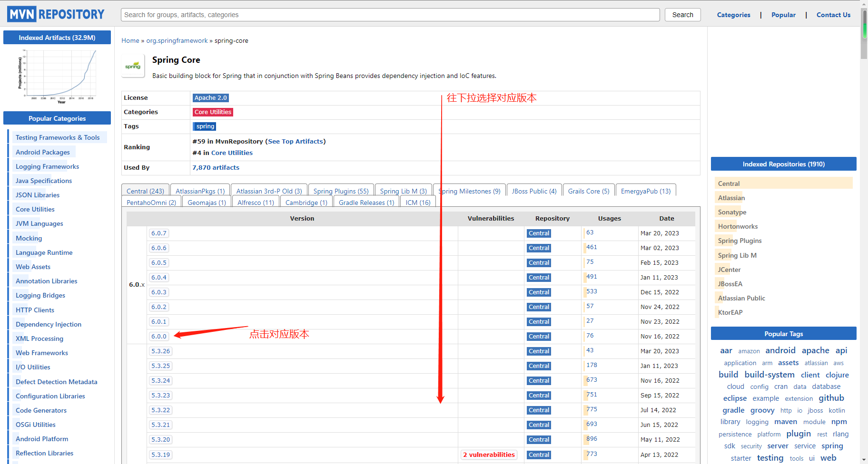Open Reflection Libraries category
The width and height of the screenshot is (868, 464).
point(44,453)
